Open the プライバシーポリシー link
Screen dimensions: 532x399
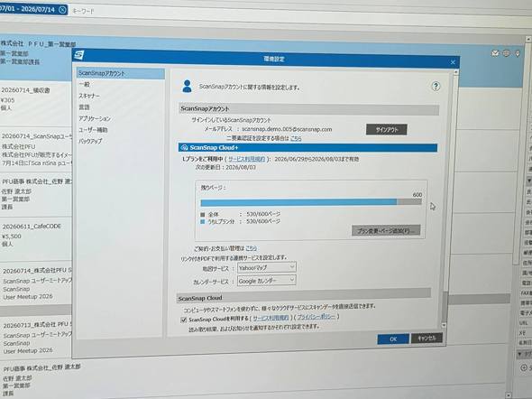(316, 317)
